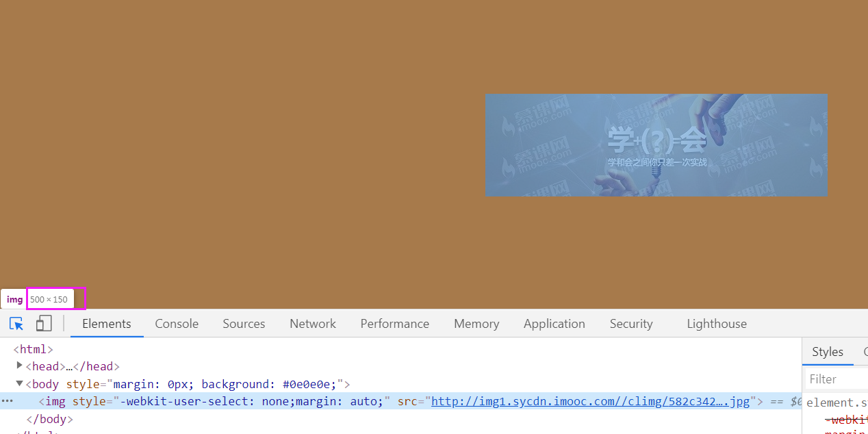The height and width of the screenshot is (434, 868).
Task: Select the img element row
Action: pyautogui.click(x=400, y=401)
